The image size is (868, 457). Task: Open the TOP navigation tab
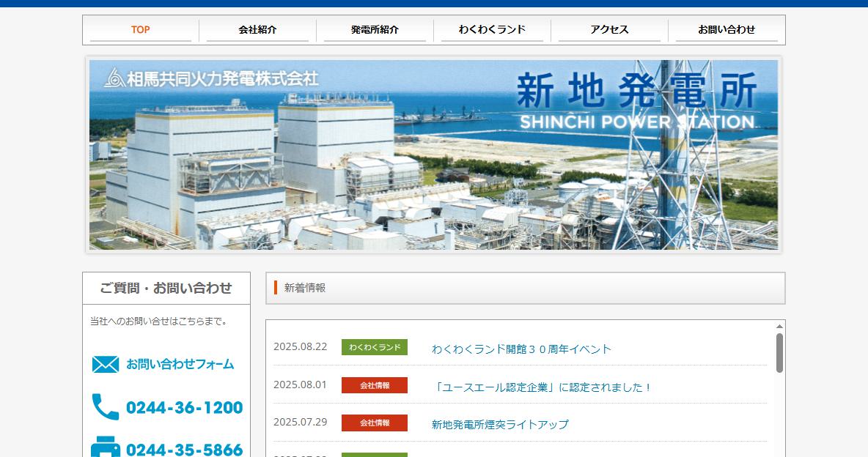(x=141, y=30)
